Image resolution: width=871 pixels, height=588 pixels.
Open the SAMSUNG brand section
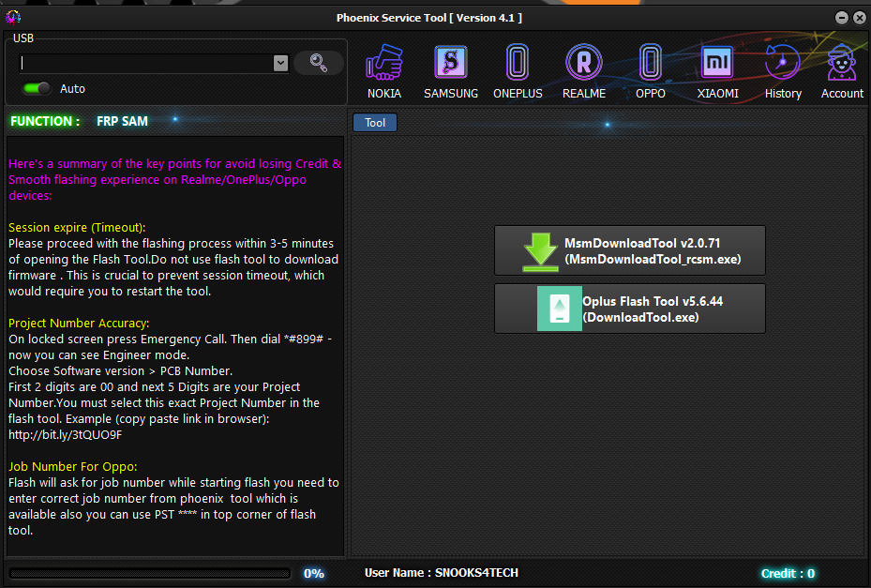pos(450,72)
